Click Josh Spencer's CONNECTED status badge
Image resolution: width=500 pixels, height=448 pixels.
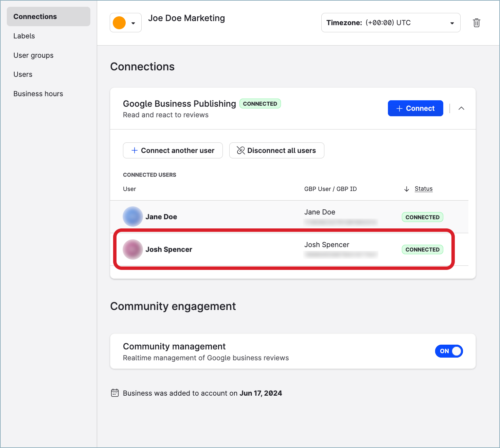pos(422,249)
